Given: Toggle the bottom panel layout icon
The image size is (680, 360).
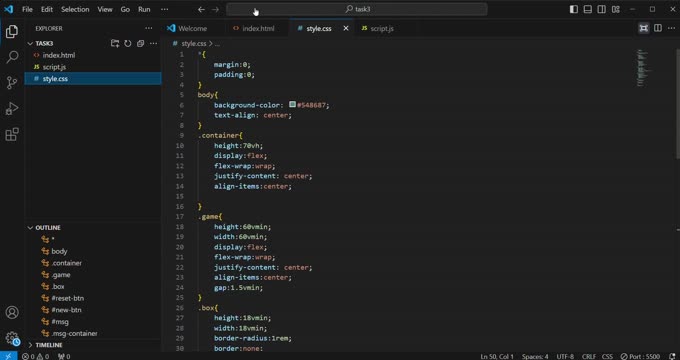Looking at the screenshot, I should [588, 9].
